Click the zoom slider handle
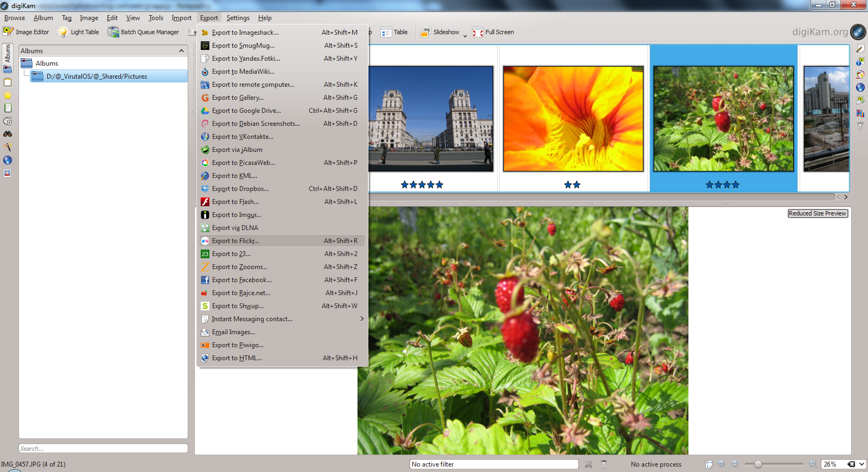 (758, 464)
